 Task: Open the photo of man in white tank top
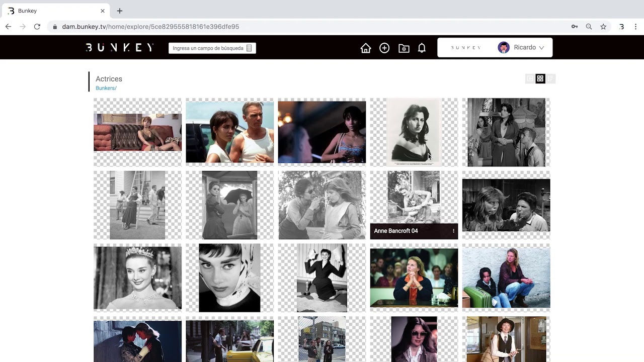click(229, 132)
